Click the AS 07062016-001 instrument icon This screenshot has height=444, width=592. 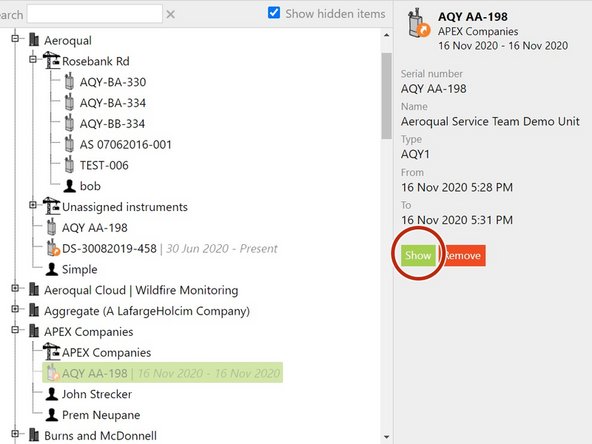pos(69,143)
